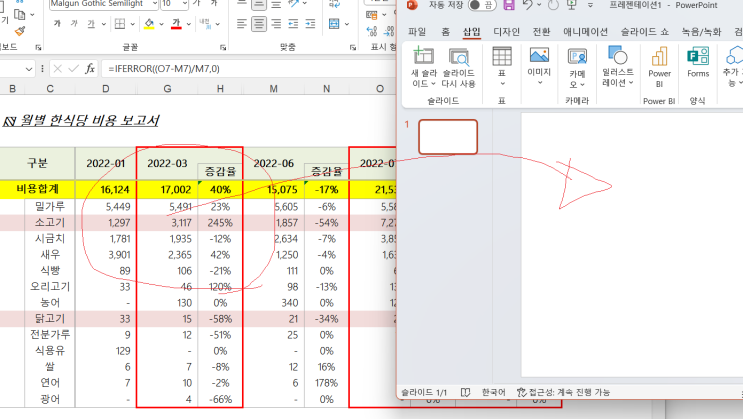Viewport: 743px width, 419px height.
Task: Click cell showing 245% in 소고기 row
Action: tap(220, 223)
